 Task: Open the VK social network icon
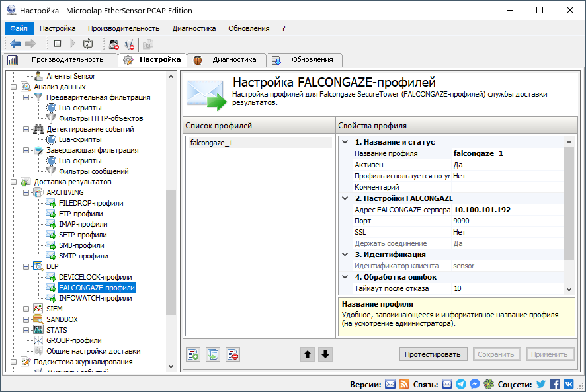click(x=569, y=383)
